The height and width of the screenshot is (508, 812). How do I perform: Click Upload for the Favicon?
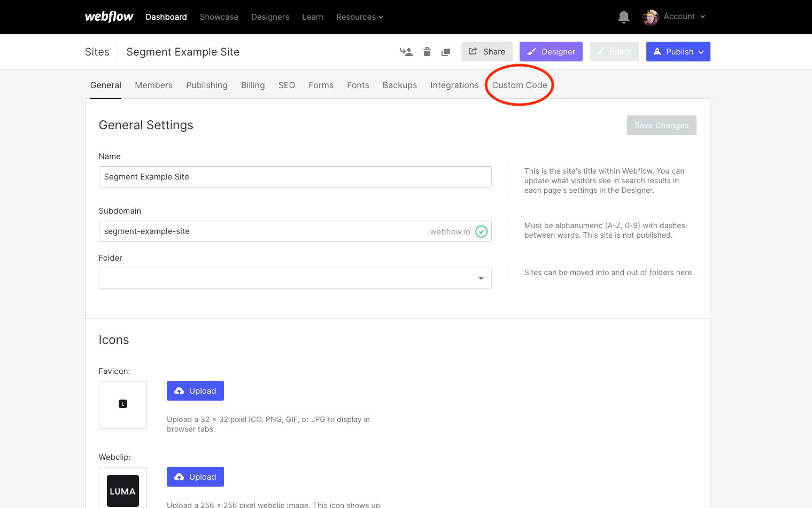[195, 391]
